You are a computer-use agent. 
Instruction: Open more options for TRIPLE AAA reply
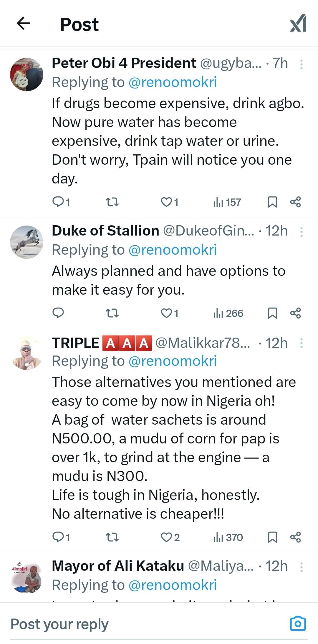click(x=302, y=343)
